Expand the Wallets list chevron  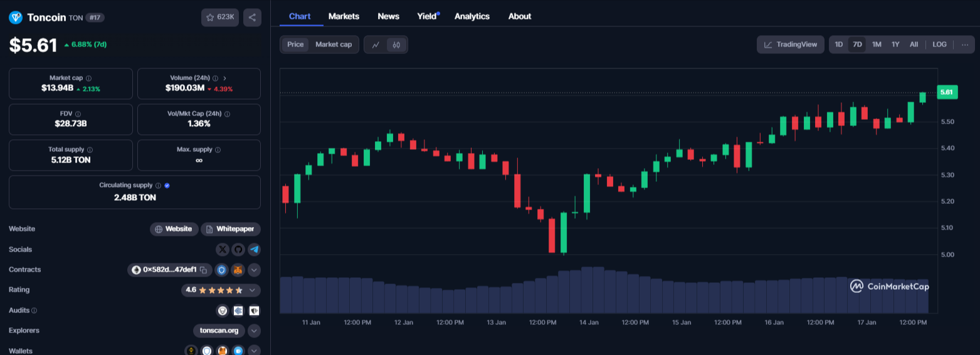coord(254,351)
